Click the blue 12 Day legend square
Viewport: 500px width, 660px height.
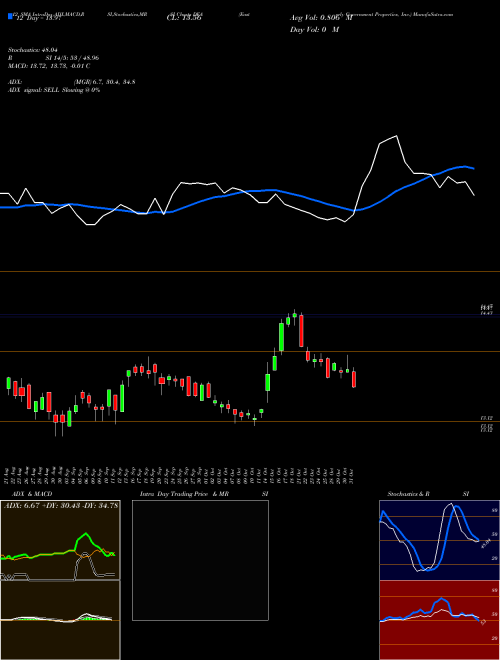point(11,17)
